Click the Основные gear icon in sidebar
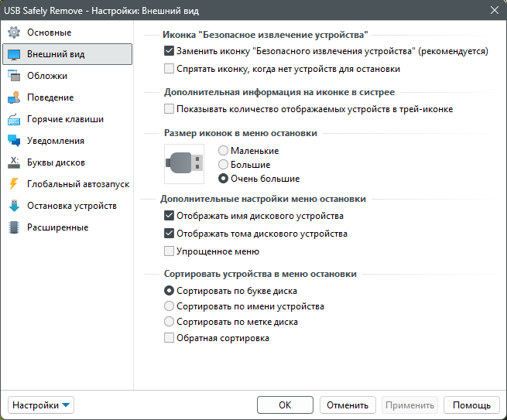The height and width of the screenshot is (420, 507). (13, 32)
